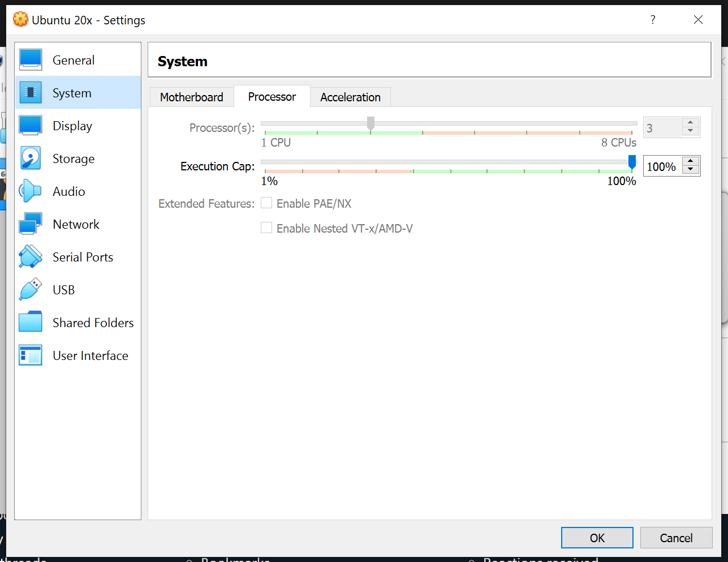Screen dimensions: 728x562
Task: Select the System settings category
Action: pos(78,92)
